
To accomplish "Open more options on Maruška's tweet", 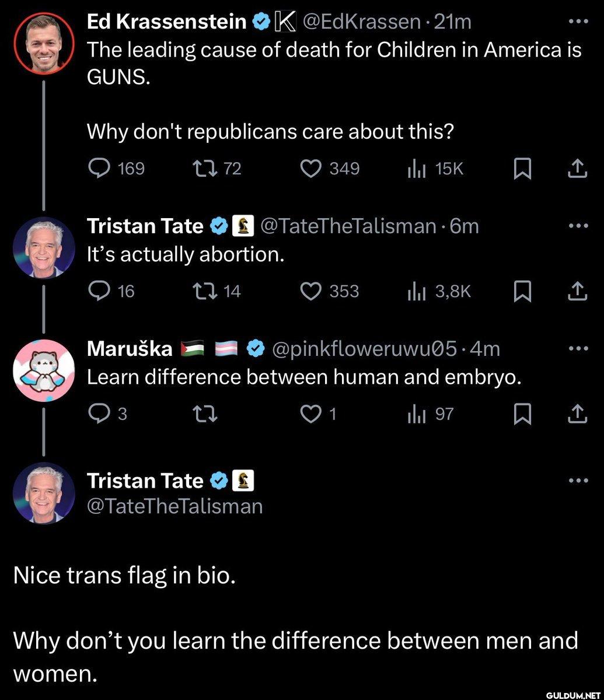I will (x=577, y=348).
